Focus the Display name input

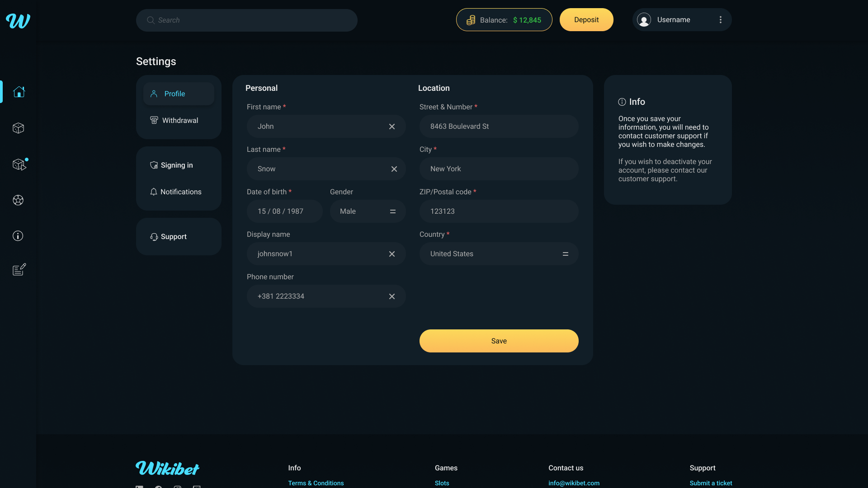click(x=326, y=254)
